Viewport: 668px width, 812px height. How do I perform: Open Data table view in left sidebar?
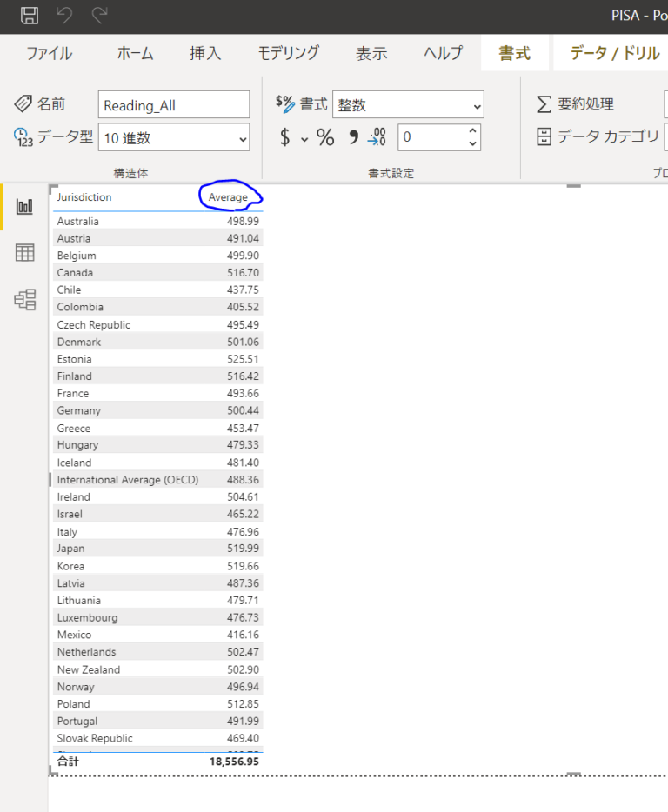click(24, 253)
